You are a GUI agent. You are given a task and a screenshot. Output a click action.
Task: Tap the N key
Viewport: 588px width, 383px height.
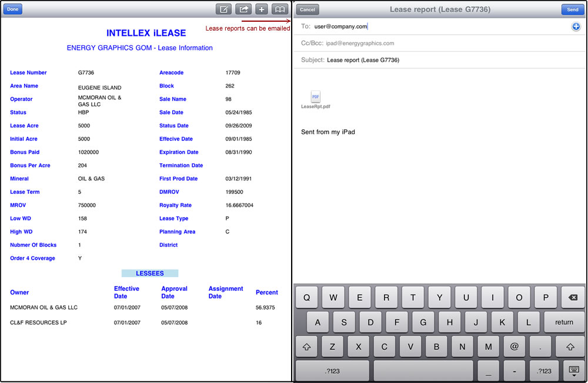(462, 347)
